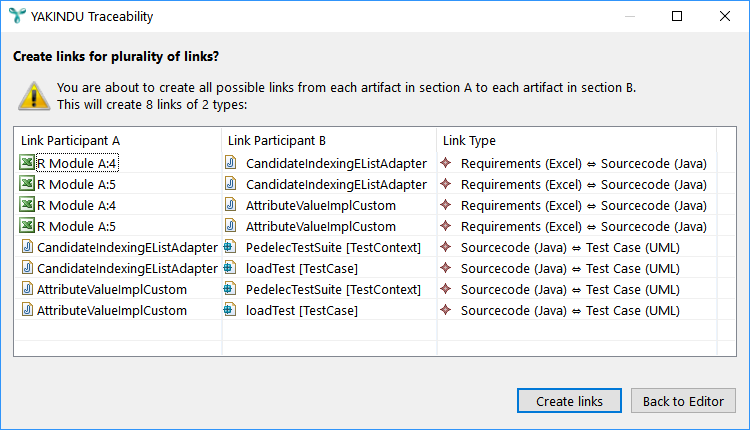Click UML icon next to last loadTest [TestCase]
This screenshot has height=430, width=750.
tap(230, 310)
